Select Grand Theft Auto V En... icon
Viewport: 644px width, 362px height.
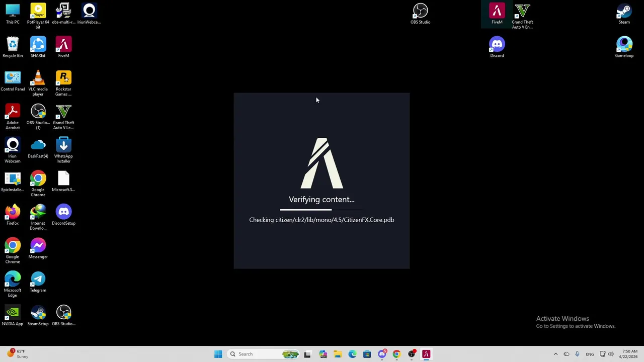(522, 16)
